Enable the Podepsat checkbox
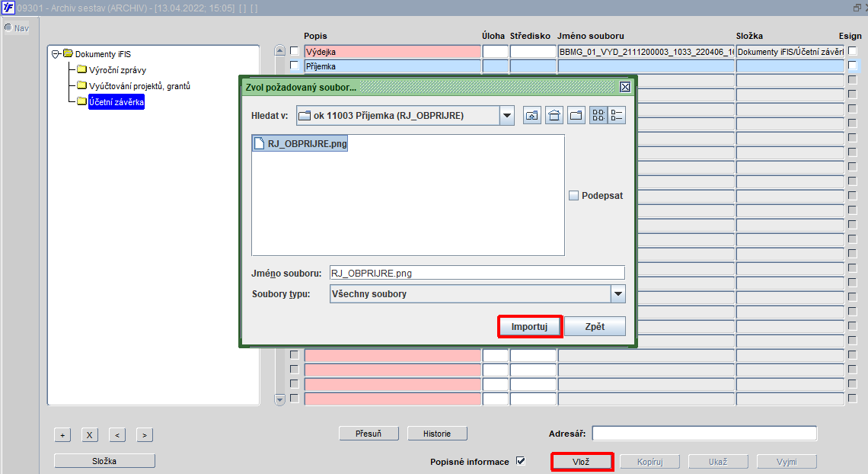Viewport: 868px width, 474px height. pyautogui.click(x=573, y=196)
